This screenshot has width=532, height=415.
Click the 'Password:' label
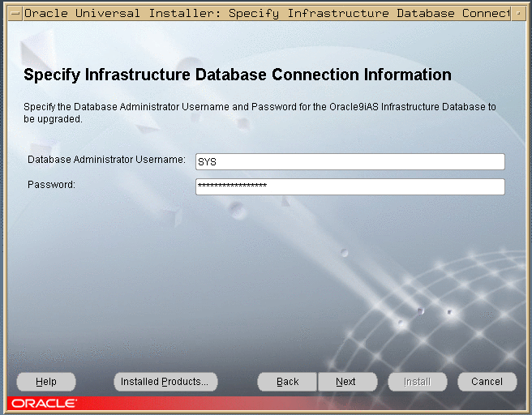click(51, 185)
